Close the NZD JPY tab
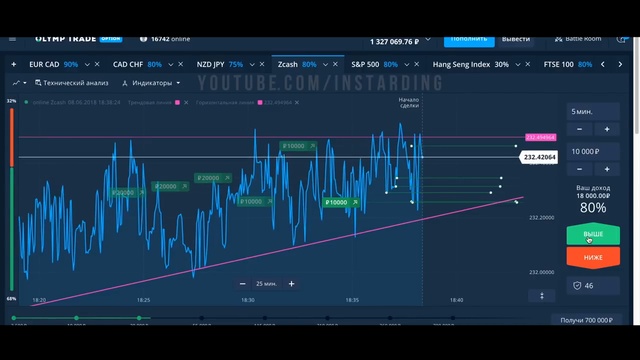 (262, 64)
